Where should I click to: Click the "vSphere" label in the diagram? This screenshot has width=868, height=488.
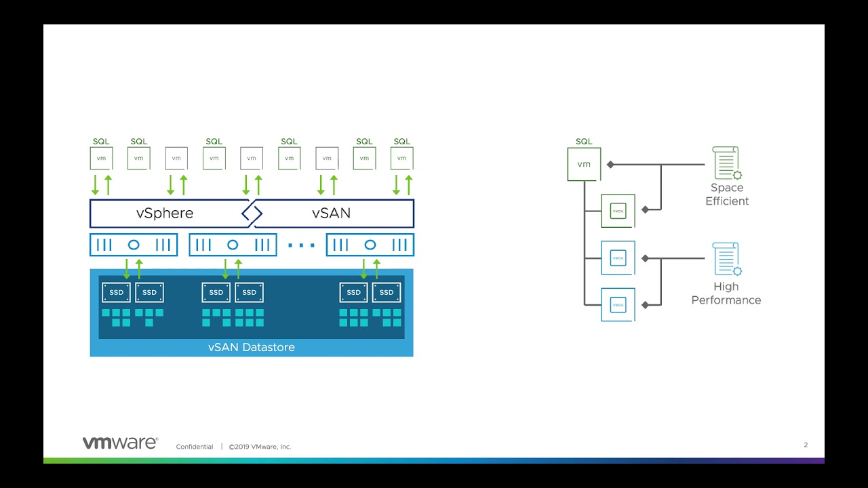pos(165,213)
